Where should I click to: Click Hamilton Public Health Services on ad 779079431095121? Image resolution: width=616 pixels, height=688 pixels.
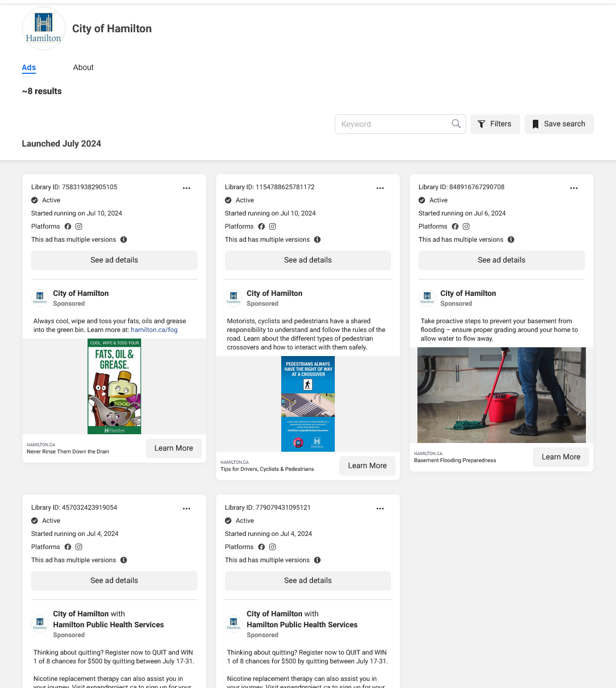(x=302, y=625)
